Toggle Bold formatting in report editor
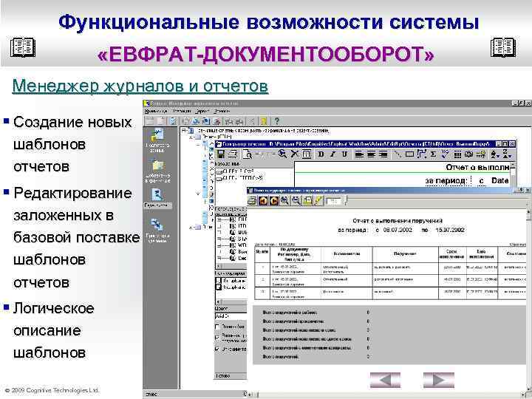The width and height of the screenshot is (532, 399). 321,154
